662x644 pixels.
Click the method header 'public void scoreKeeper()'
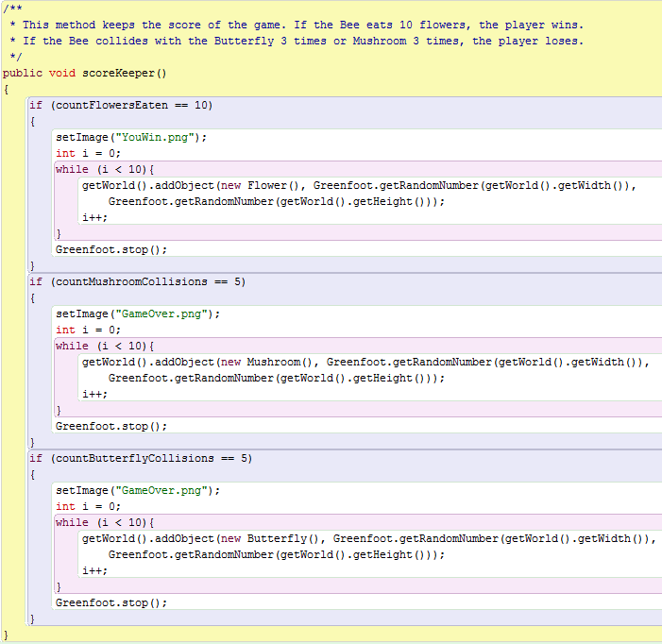point(84,74)
